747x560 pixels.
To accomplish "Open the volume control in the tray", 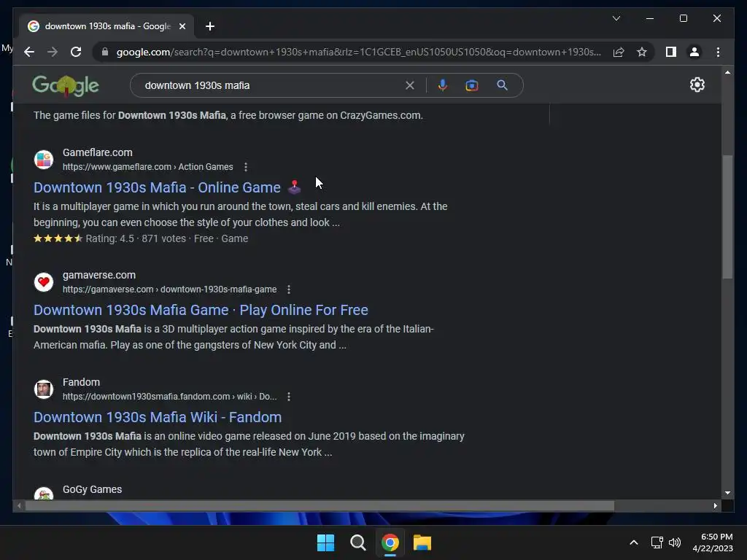I will coord(675,542).
